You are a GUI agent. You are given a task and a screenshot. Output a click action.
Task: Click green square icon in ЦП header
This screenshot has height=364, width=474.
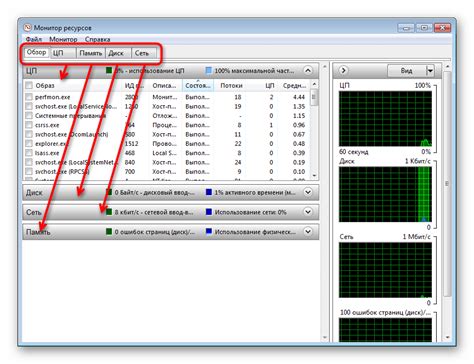109,70
